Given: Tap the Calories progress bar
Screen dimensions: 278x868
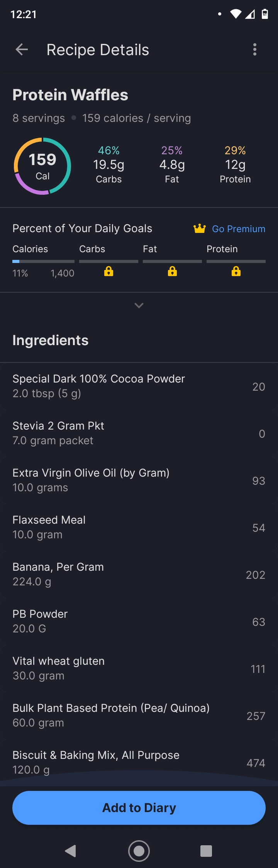Looking at the screenshot, I should click(43, 261).
